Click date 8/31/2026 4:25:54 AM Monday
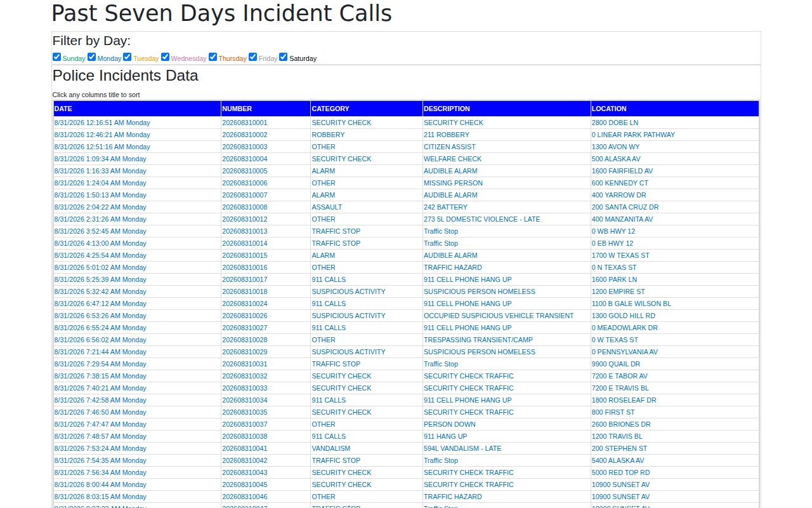Image resolution: width=812 pixels, height=508 pixels. 100,255
